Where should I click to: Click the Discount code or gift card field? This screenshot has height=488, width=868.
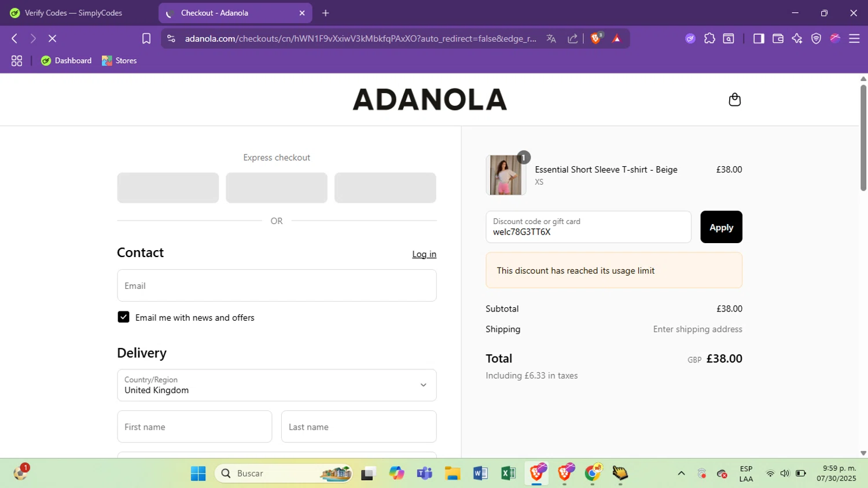pos(589,227)
